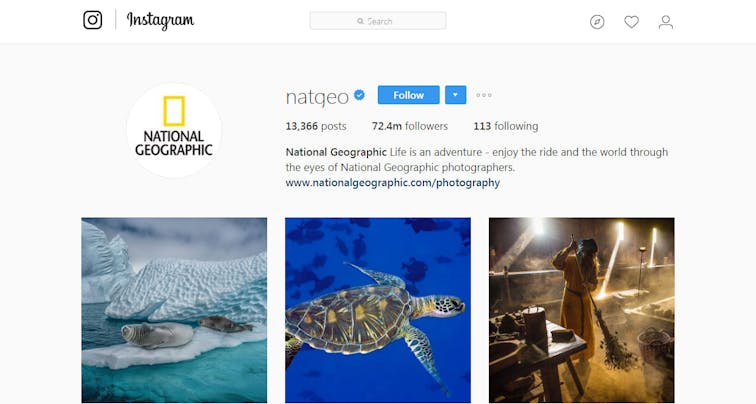Click the magnifier icon in search
The width and height of the screenshot is (756, 404).
click(361, 21)
